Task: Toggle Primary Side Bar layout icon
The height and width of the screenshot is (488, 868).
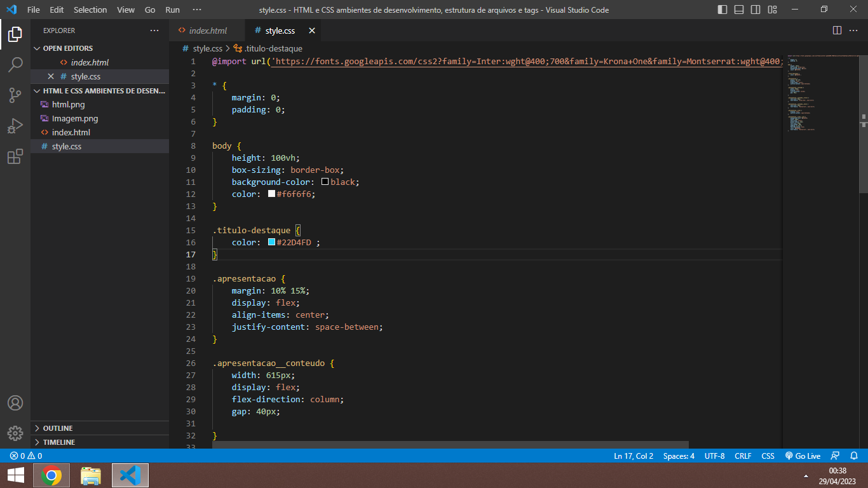Action: [722, 10]
